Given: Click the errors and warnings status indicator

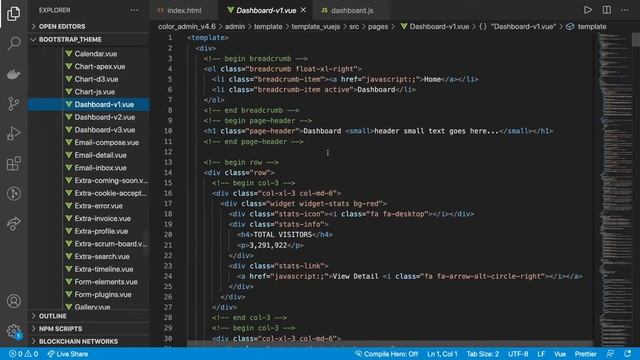Looking at the screenshot, I should point(24,354).
